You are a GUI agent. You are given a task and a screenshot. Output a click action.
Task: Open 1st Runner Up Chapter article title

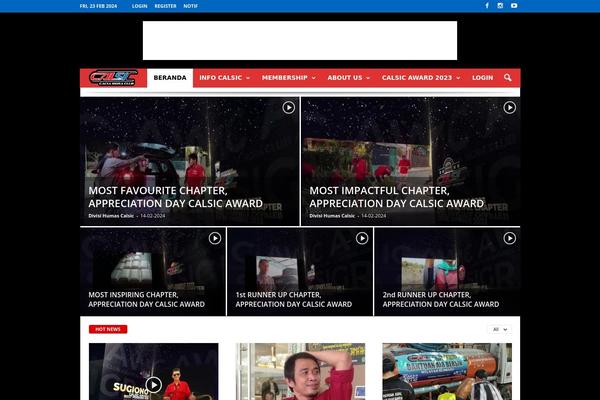tap(293, 299)
